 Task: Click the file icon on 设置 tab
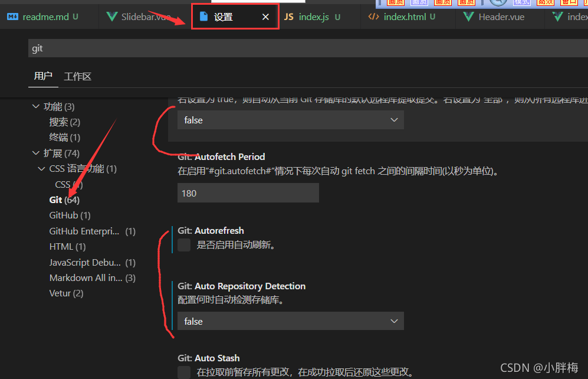coord(203,17)
